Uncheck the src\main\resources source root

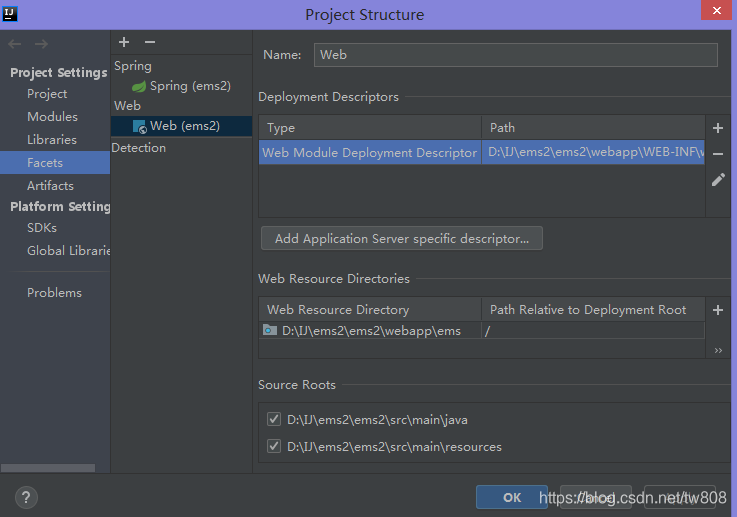click(x=274, y=446)
